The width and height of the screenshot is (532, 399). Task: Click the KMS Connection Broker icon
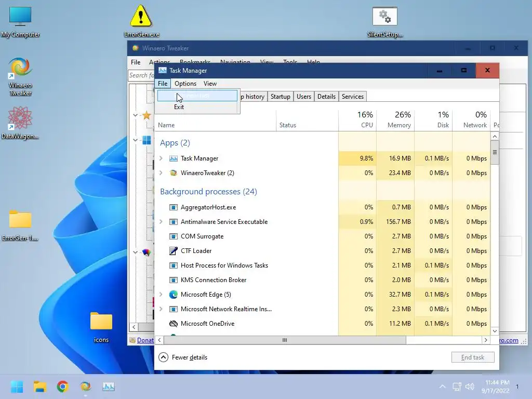174,280
